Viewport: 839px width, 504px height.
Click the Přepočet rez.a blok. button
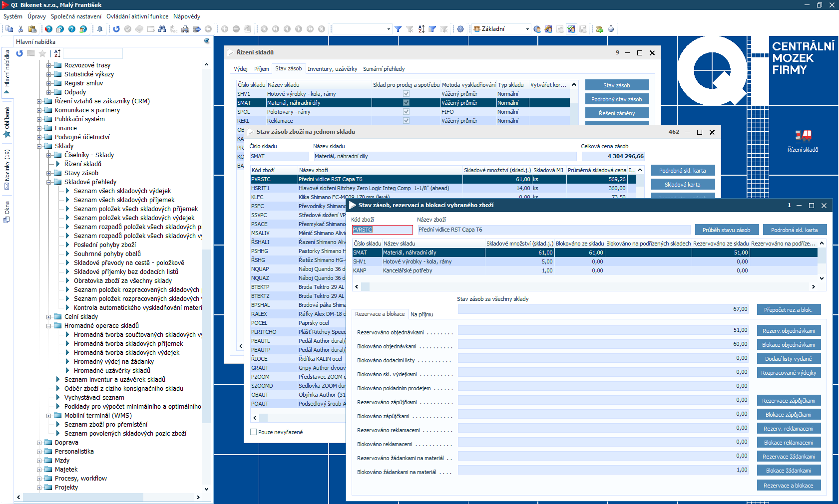pos(788,310)
